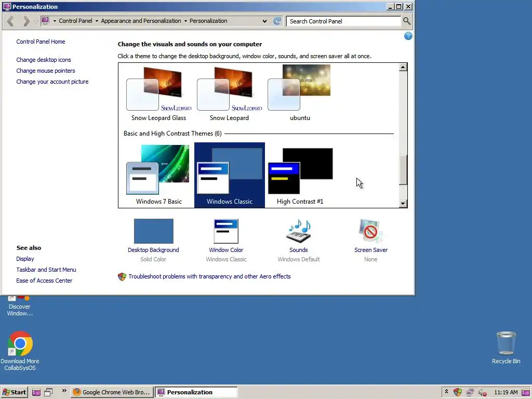Image resolution: width=532 pixels, height=399 pixels.
Task: Click the Personalization taskbar button
Action: (x=196, y=392)
